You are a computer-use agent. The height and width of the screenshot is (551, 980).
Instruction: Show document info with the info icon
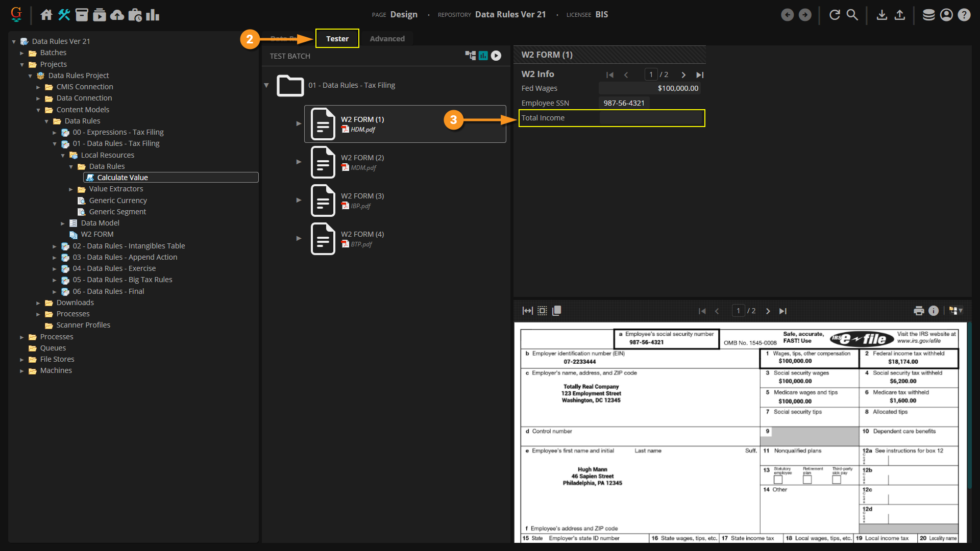pyautogui.click(x=934, y=311)
